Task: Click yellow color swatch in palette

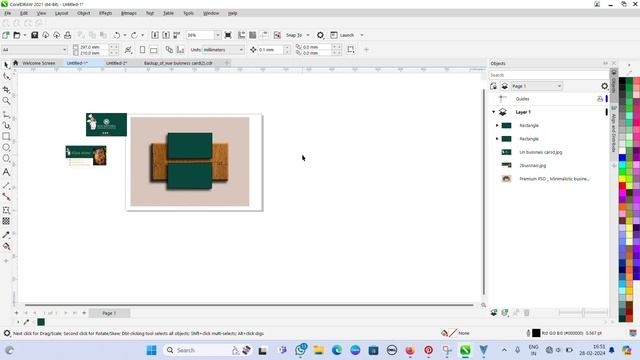Action: click(x=622, y=179)
